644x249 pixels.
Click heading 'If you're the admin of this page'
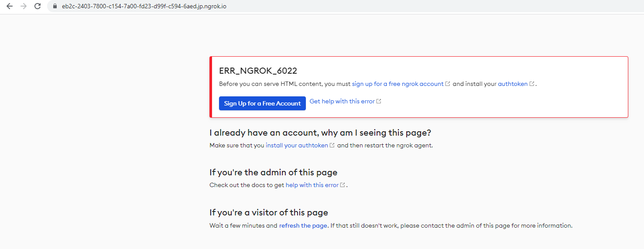(x=273, y=172)
